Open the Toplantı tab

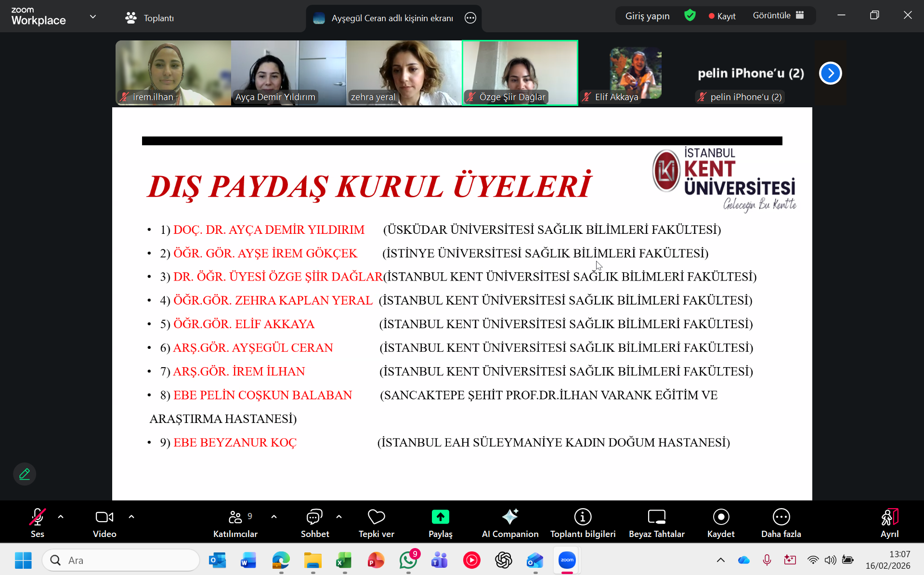150,18
